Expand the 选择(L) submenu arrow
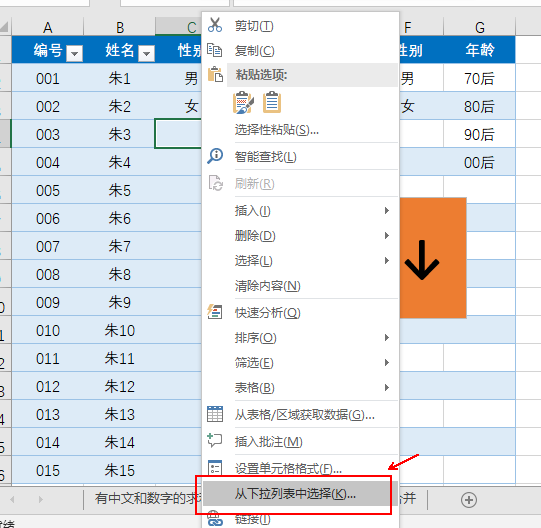 pyautogui.click(x=387, y=260)
